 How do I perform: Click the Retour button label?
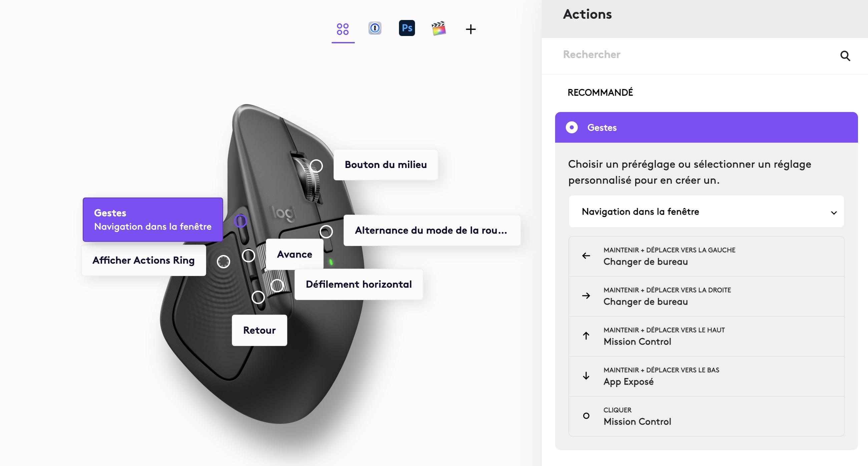[259, 330]
